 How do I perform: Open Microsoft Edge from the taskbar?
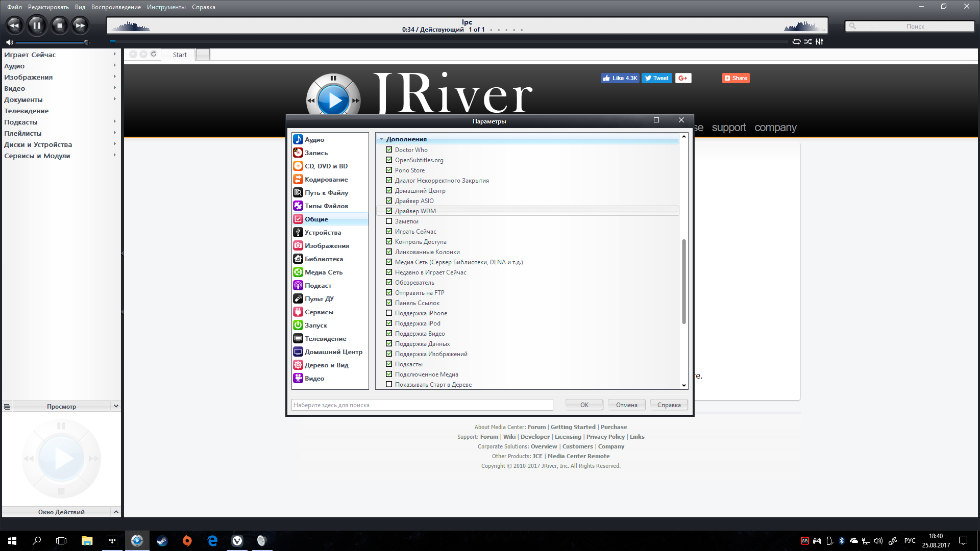[212, 541]
